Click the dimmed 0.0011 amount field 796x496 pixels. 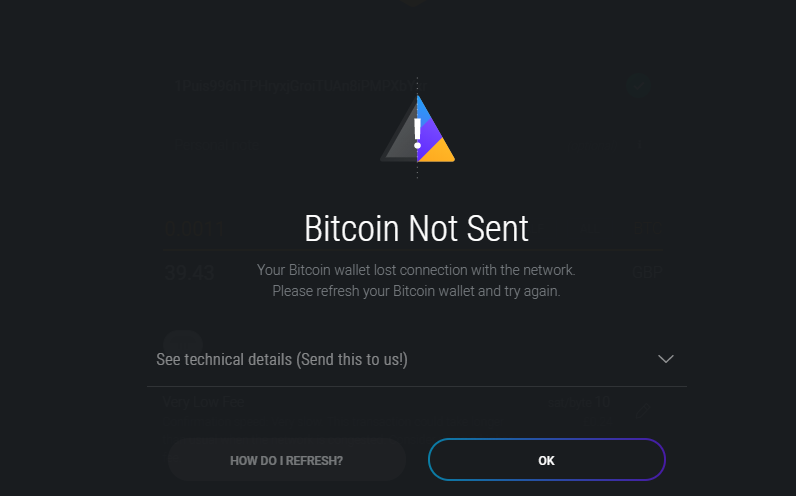tap(194, 229)
